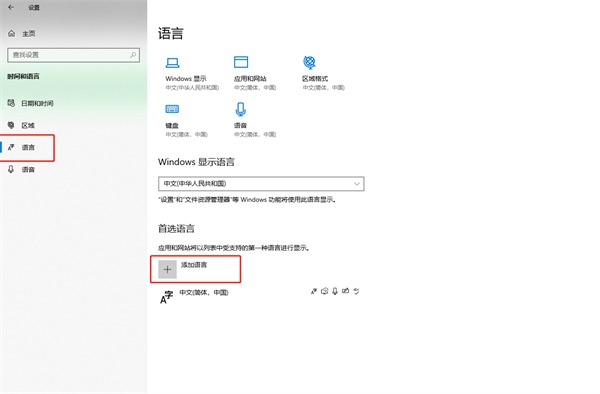Screen dimensions: 600x394
Task: Open the 键盘 keyboard icon
Action: pos(172,109)
